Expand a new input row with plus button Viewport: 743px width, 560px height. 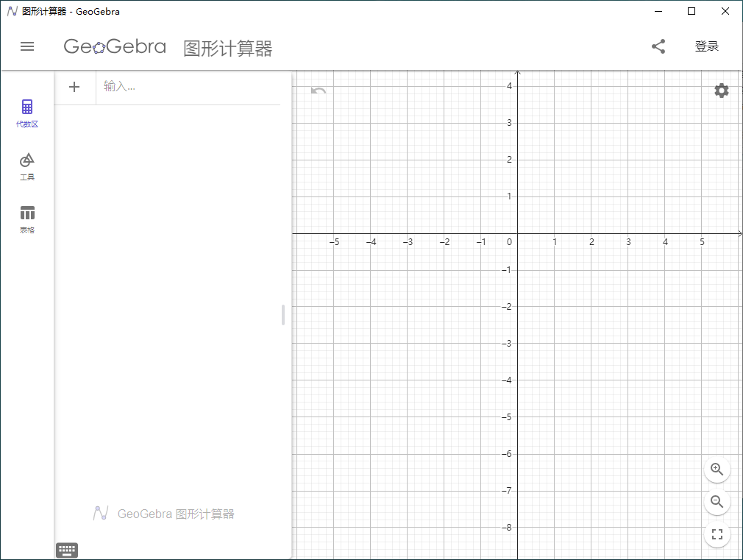tap(74, 87)
